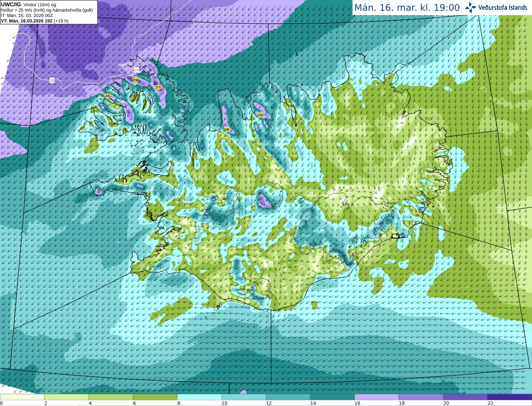
Task: Pick the 20–22 m/s violet swatch
Action: pos(465,397)
